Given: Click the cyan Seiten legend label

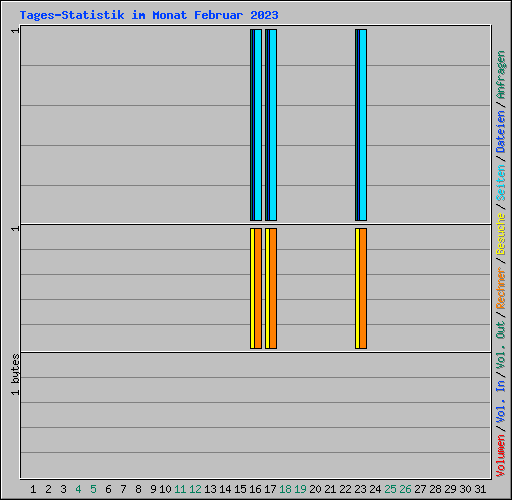Looking at the screenshot, I should [x=501, y=183].
